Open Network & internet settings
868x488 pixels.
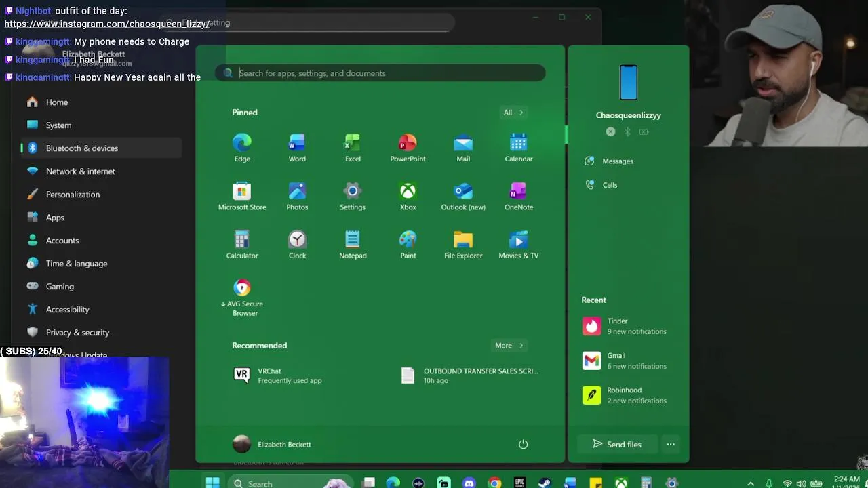point(100,171)
